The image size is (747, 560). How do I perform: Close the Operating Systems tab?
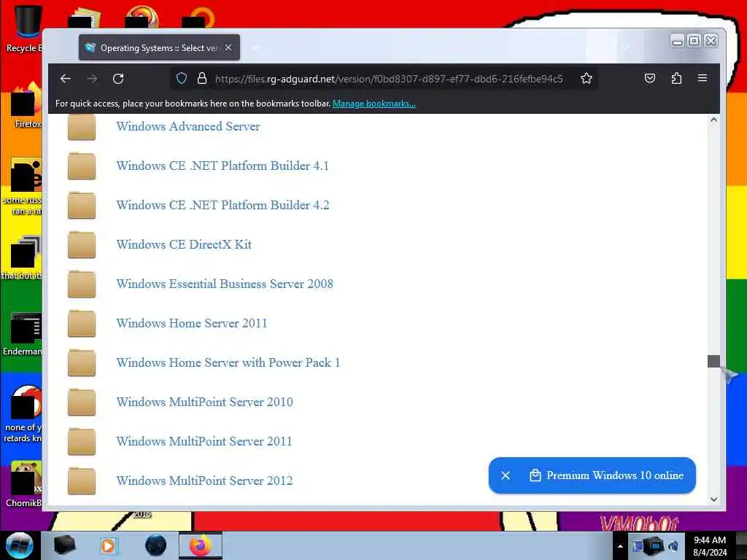(228, 47)
